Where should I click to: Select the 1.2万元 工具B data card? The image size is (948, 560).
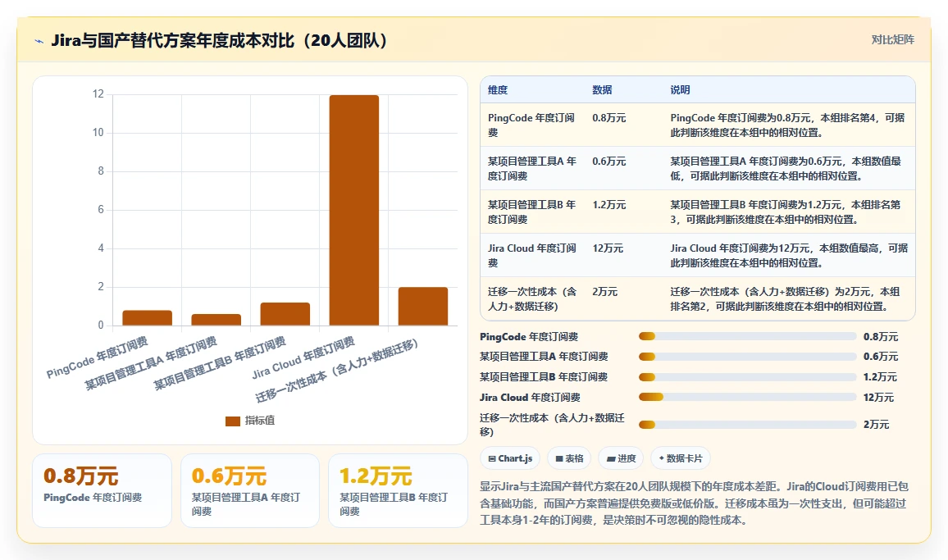click(398, 490)
